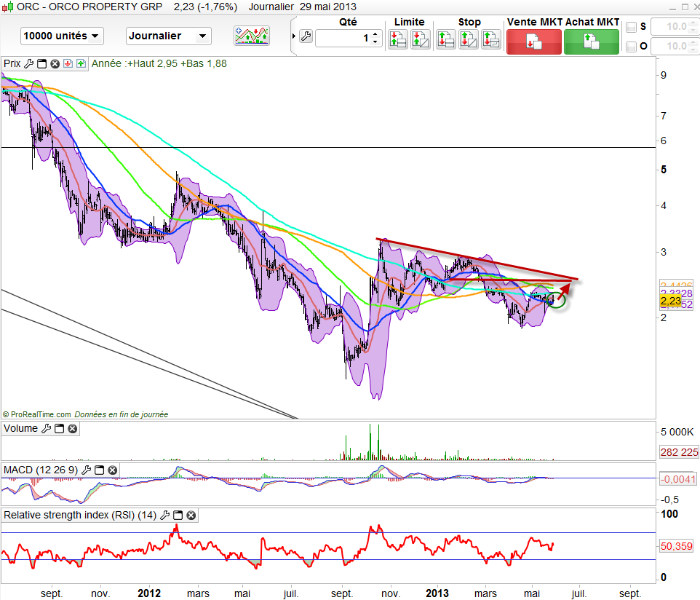
Task: Increase quantity with the Qté up stepper
Action: click(375, 34)
